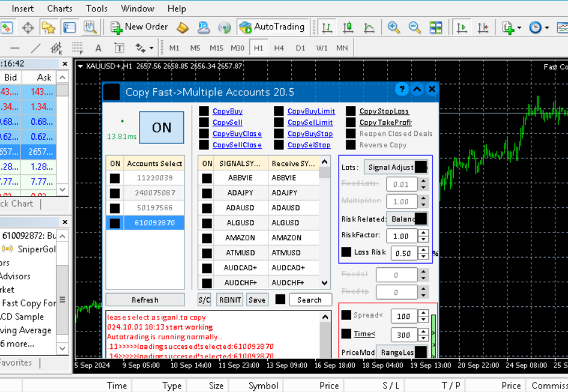Click the CopySellClose link
This screenshot has height=392, width=568.
(237, 145)
